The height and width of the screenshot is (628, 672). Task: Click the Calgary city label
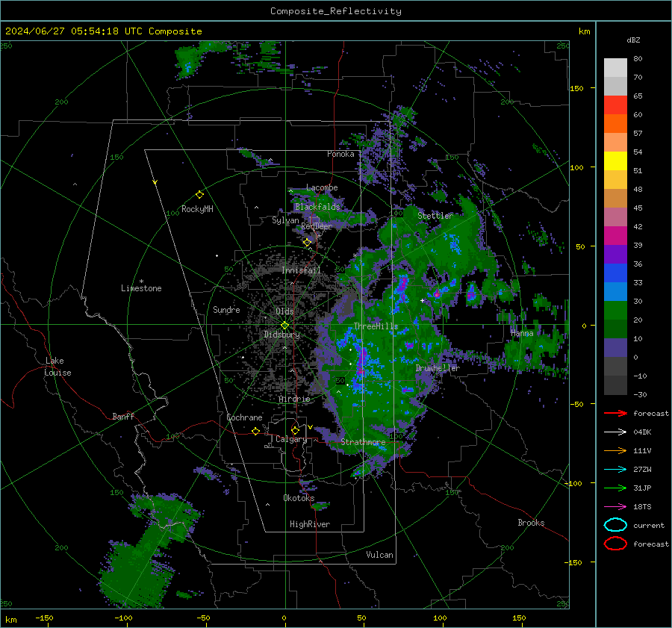[x=291, y=439]
